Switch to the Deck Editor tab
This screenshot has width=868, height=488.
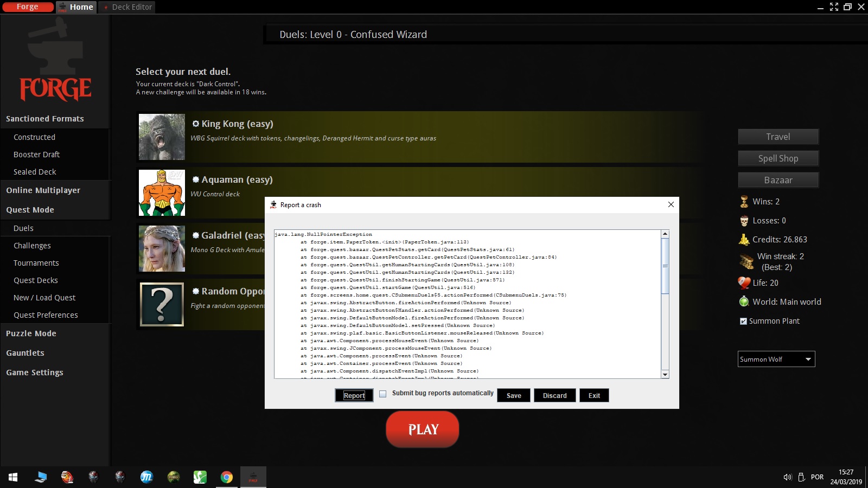[x=127, y=7]
